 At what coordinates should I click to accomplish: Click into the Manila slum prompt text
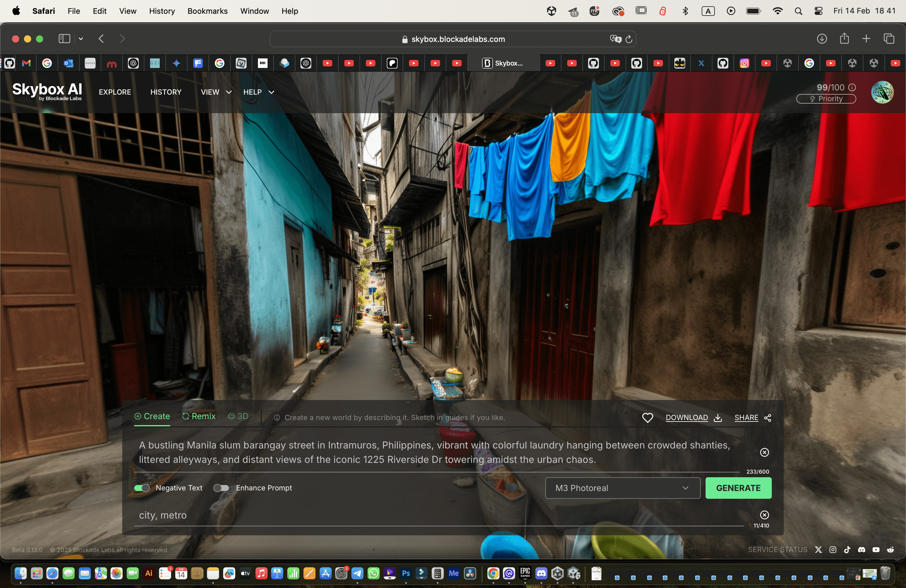(x=434, y=452)
